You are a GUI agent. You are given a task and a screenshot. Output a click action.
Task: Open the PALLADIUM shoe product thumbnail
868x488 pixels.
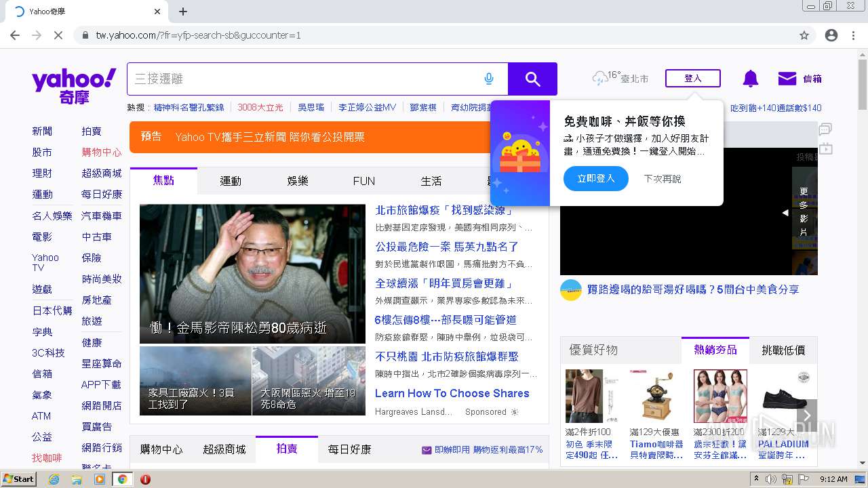pos(785,396)
